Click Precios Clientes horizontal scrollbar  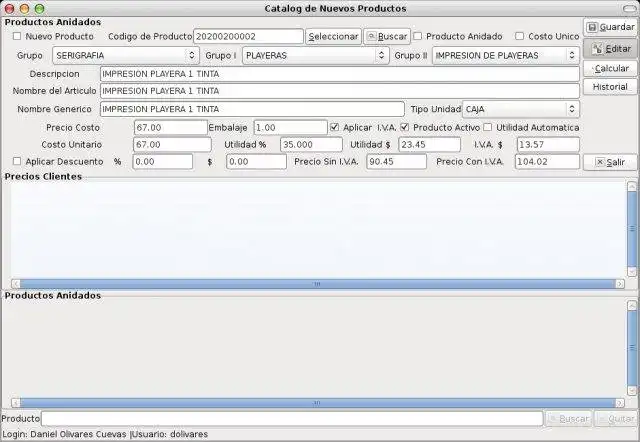pyautogui.click(x=318, y=284)
